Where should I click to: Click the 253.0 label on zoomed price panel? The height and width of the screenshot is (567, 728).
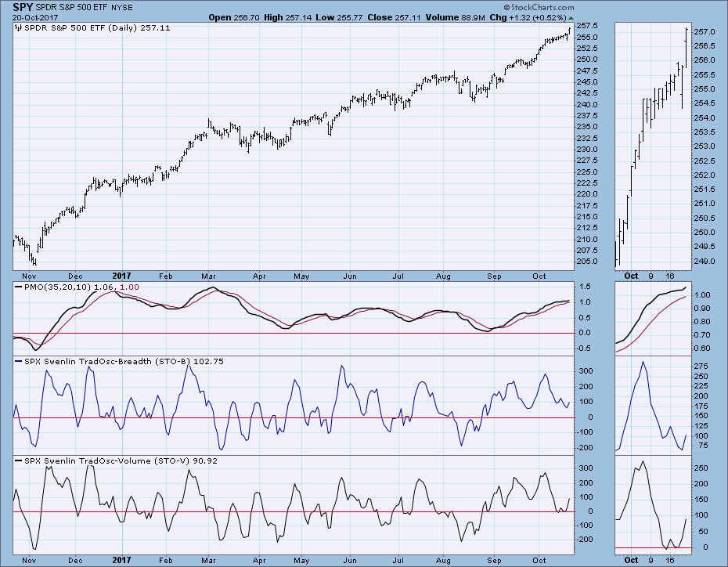[x=705, y=146]
